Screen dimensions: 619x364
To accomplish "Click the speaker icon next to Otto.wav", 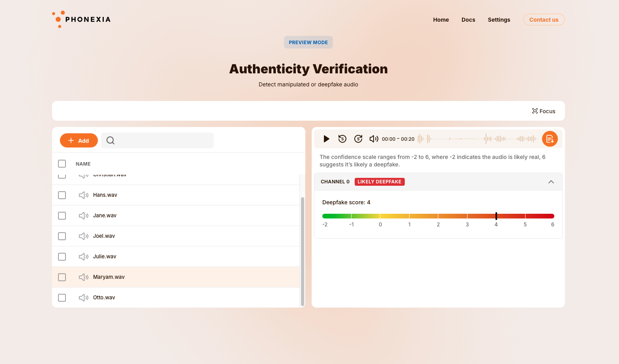I will (x=84, y=298).
